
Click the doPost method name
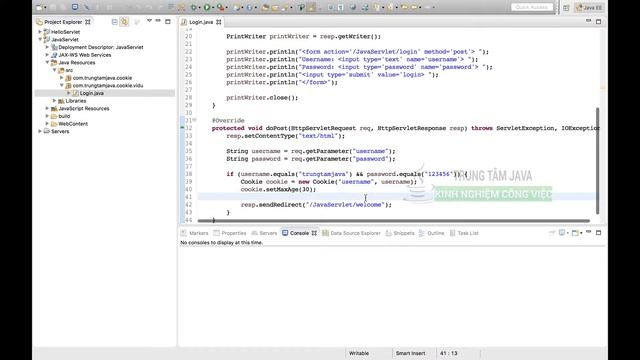[x=276, y=128]
